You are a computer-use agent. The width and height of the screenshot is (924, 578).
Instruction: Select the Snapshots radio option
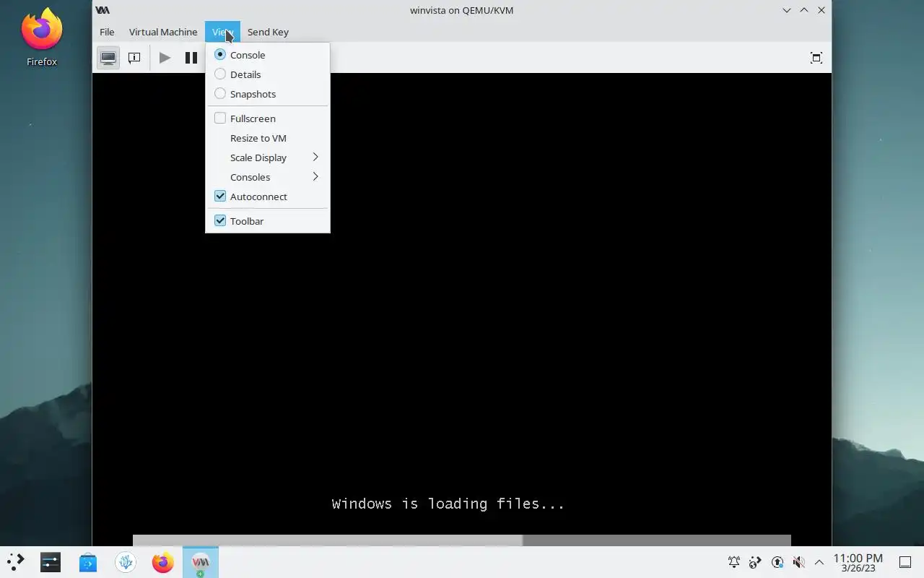268,94
